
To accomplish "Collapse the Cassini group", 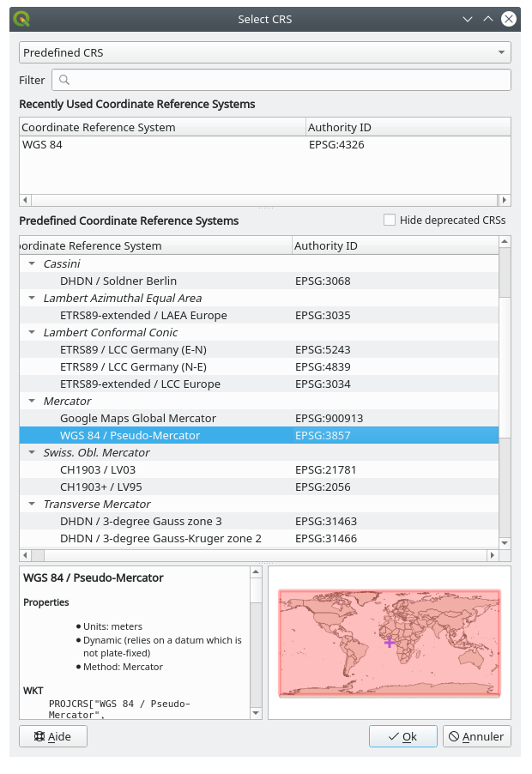I will pos(32,263).
